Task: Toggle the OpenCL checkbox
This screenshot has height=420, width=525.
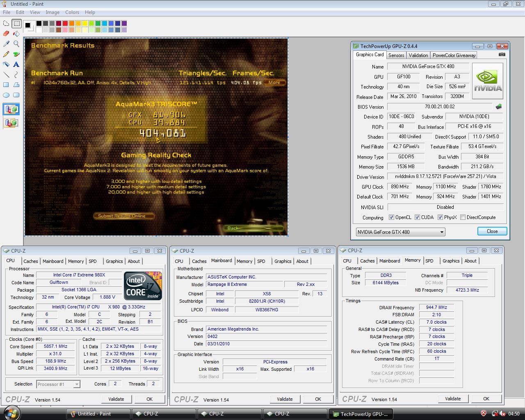Action: coord(391,217)
